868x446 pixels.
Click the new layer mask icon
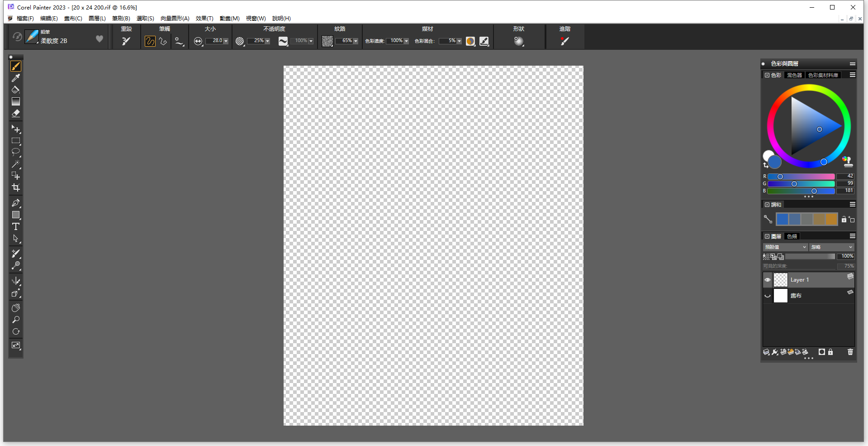(x=821, y=352)
